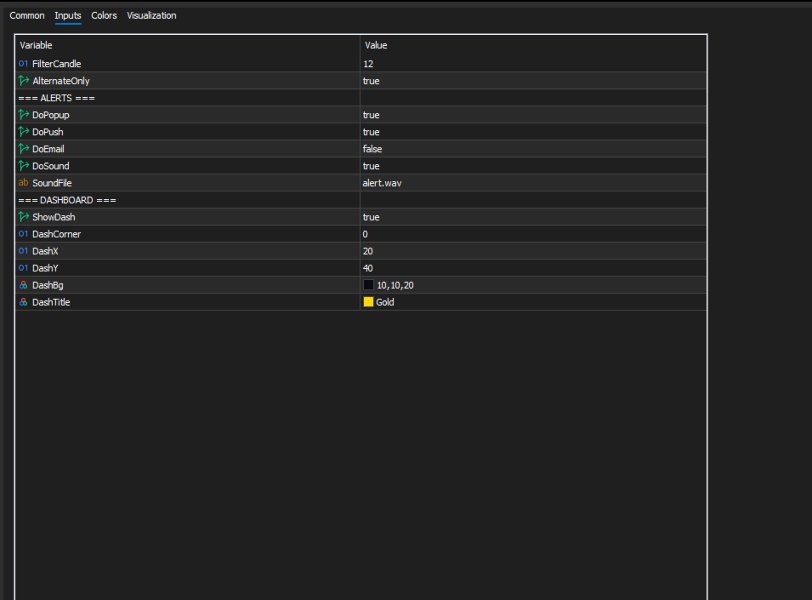Click the Gold color swatch for DashTitle
812x600 pixels.
(369, 301)
